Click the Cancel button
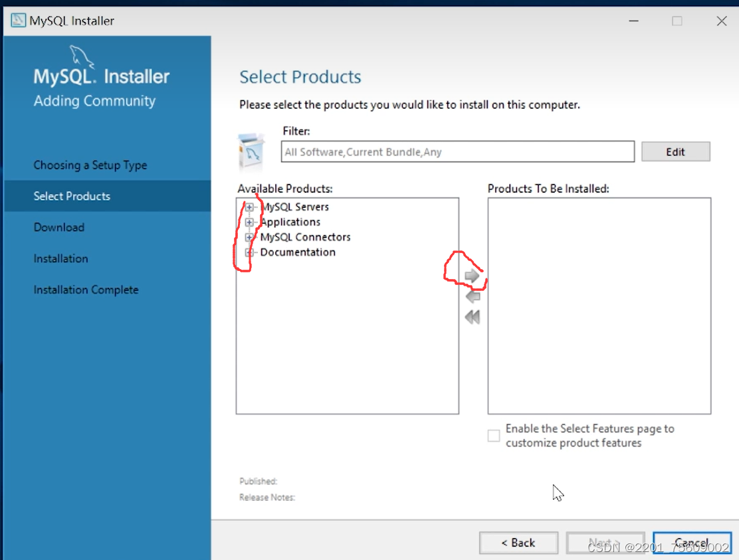This screenshot has height=560, width=739. click(692, 543)
